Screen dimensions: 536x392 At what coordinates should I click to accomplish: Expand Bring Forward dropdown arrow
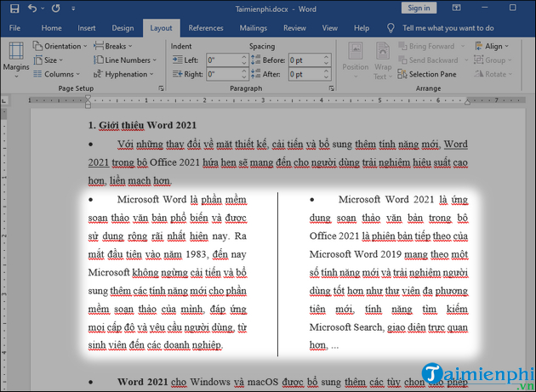pos(463,46)
